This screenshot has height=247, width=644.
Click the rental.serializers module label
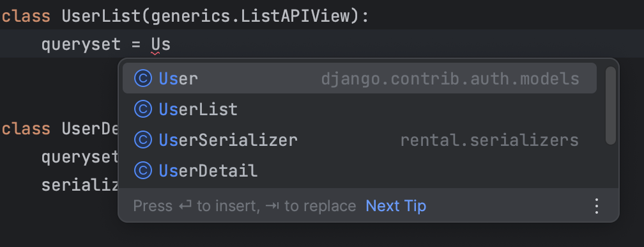[x=489, y=140]
